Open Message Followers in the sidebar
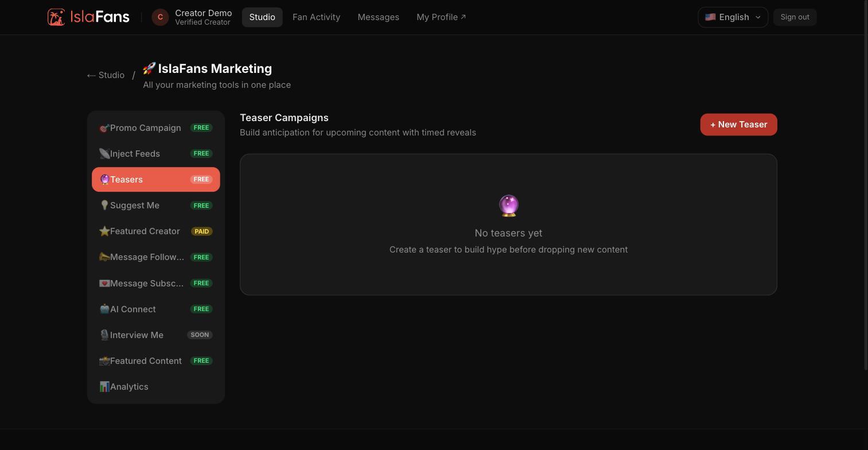868x450 pixels. point(156,257)
